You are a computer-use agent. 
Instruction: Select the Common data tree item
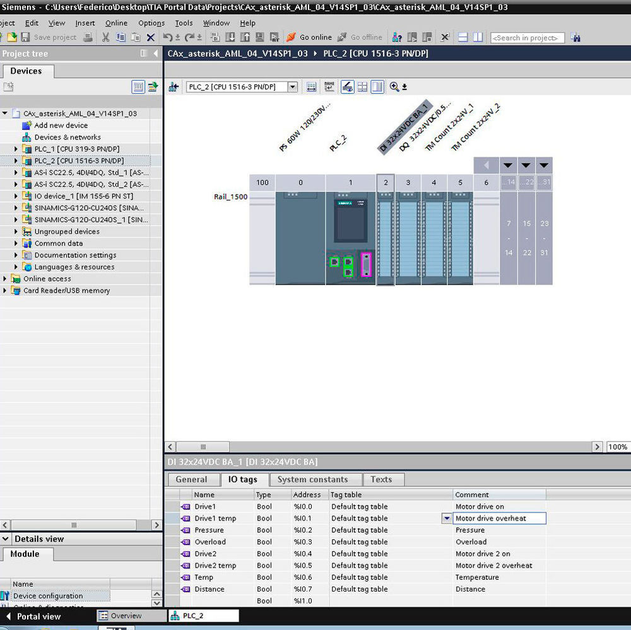coord(58,243)
